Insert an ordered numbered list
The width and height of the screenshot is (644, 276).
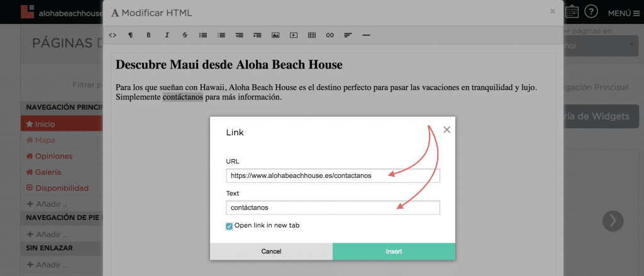click(221, 35)
